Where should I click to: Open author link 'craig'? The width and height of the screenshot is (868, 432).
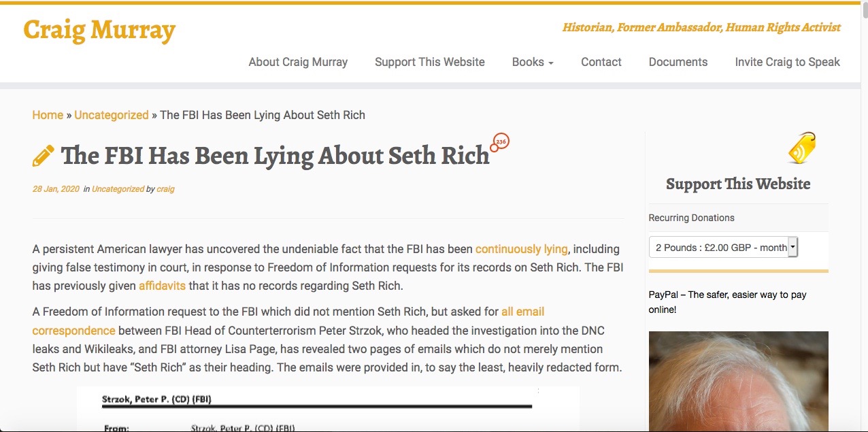(x=165, y=189)
